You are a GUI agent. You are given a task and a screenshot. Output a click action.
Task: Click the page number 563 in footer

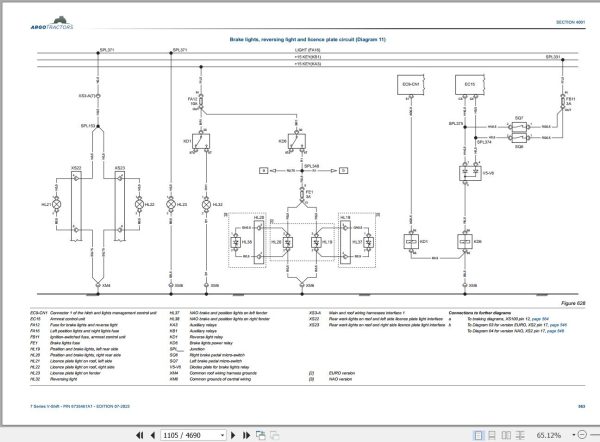click(582, 406)
